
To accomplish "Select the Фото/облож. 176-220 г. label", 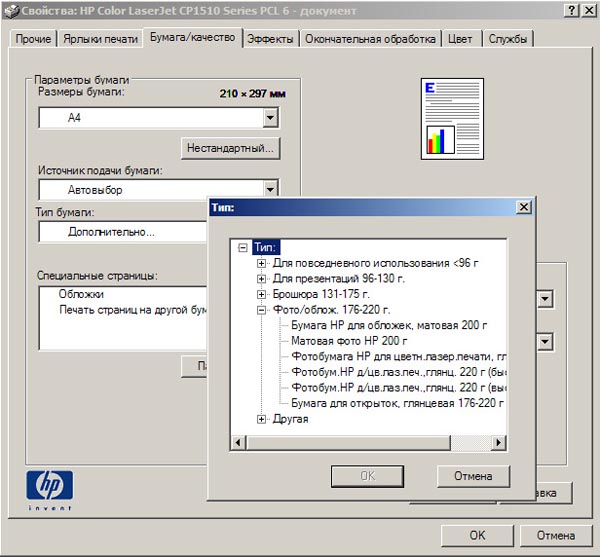I will [x=331, y=309].
